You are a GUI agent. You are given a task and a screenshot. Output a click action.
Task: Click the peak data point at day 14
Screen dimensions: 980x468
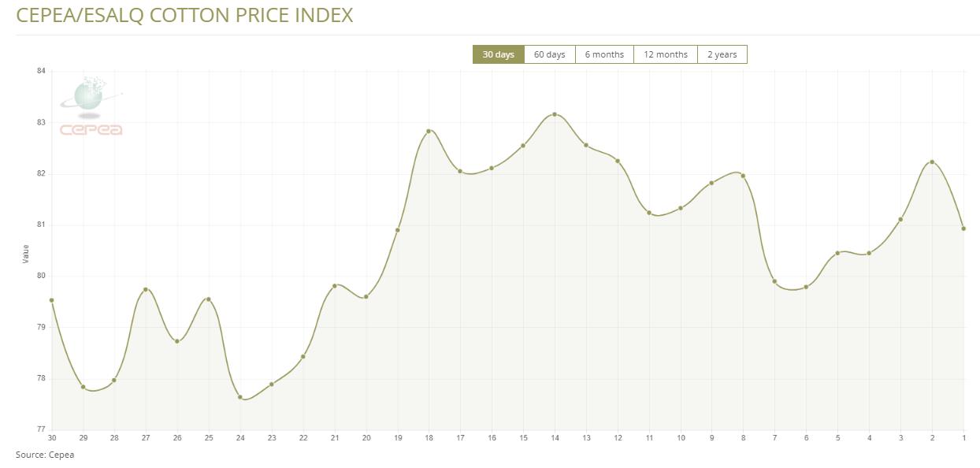coord(555,114)
